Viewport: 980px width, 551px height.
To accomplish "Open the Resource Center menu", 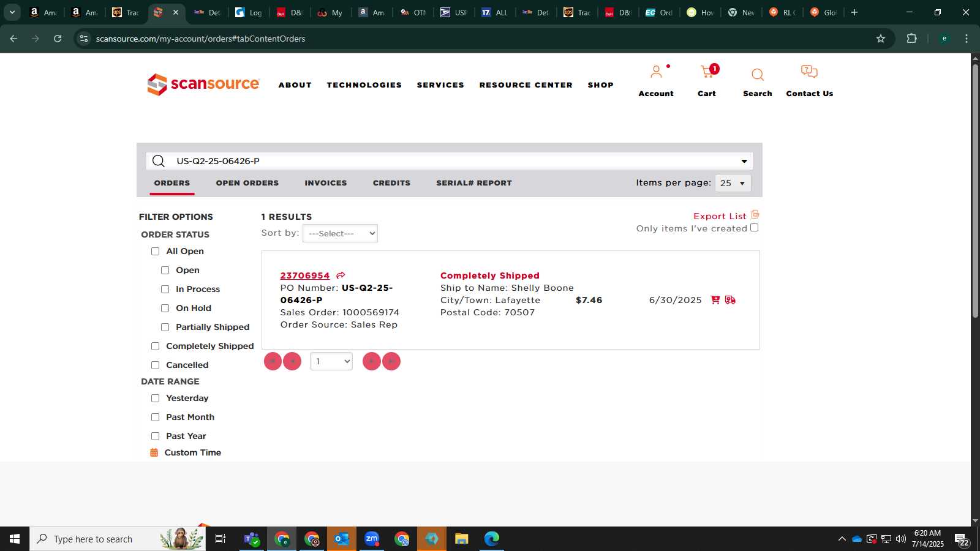I will (x=526, y=85).
